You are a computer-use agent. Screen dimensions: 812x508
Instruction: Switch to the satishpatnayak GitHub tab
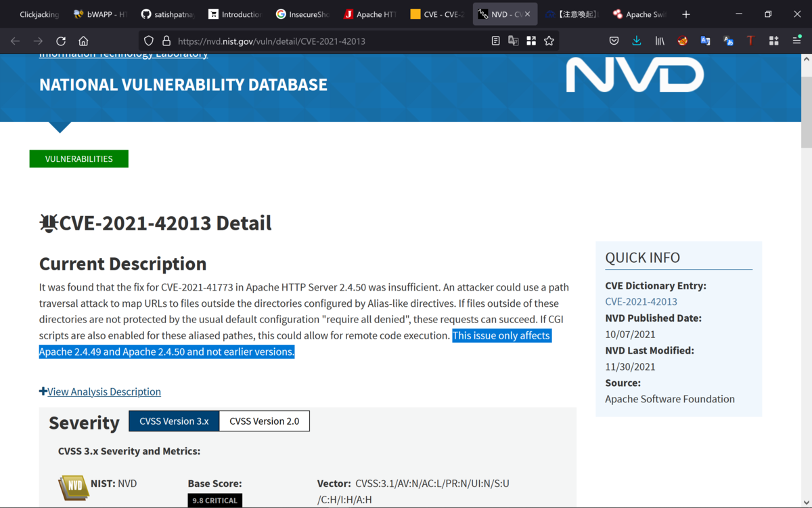coord(167,14)
